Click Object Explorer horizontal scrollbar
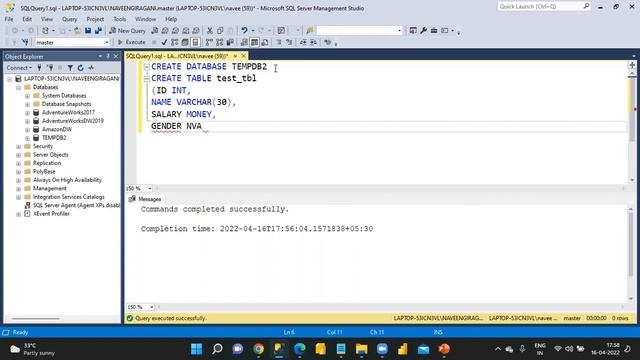 [36, 318]
